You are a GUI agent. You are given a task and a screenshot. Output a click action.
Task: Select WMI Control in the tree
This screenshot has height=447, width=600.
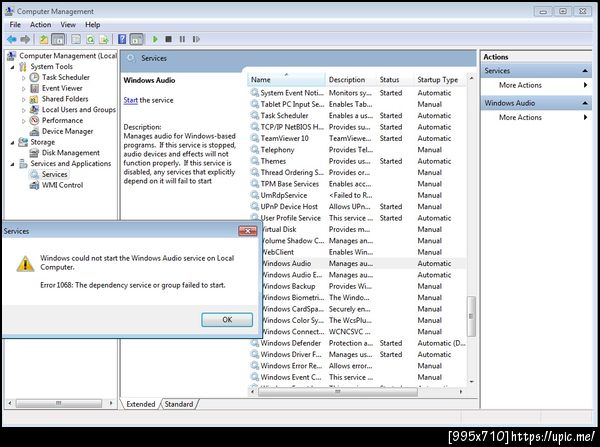click(62, 185)
